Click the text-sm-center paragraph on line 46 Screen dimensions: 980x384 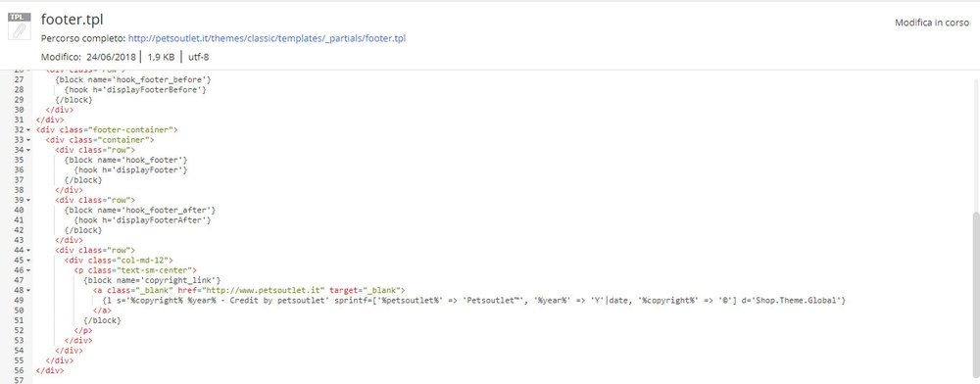pyautogui.click(x=135, y=269)
